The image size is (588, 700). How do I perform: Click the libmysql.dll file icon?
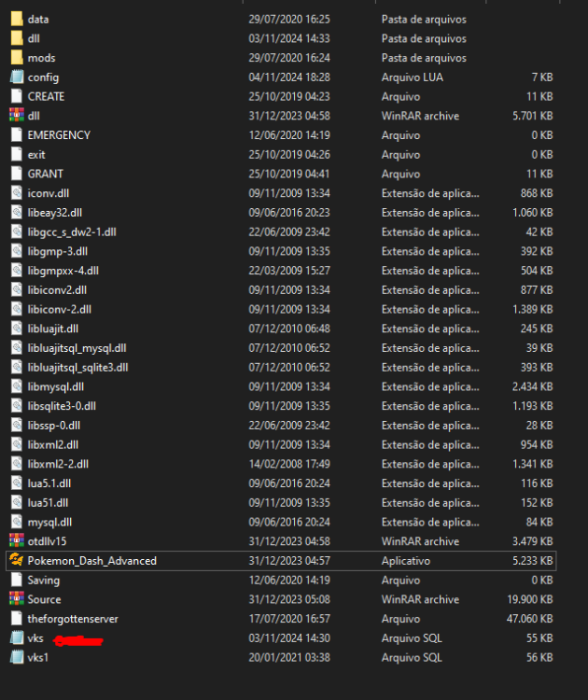point(17,386)
